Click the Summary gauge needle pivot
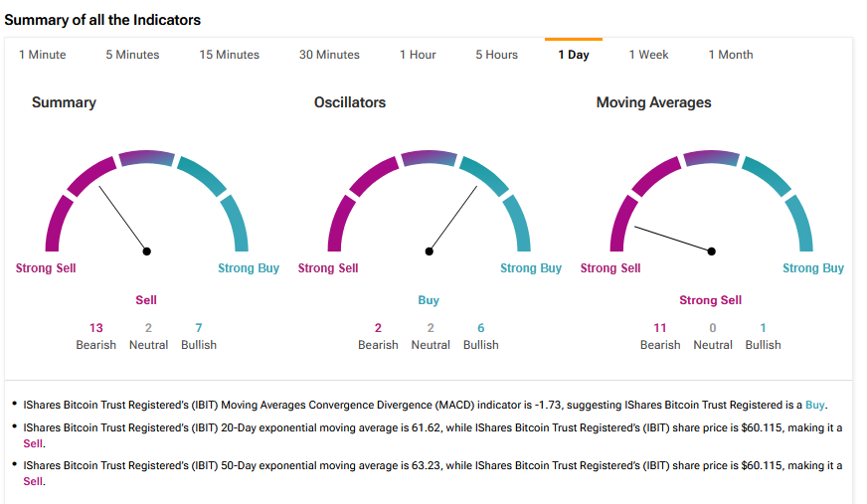This screenshot has width=867, height=504. point(147,252)
